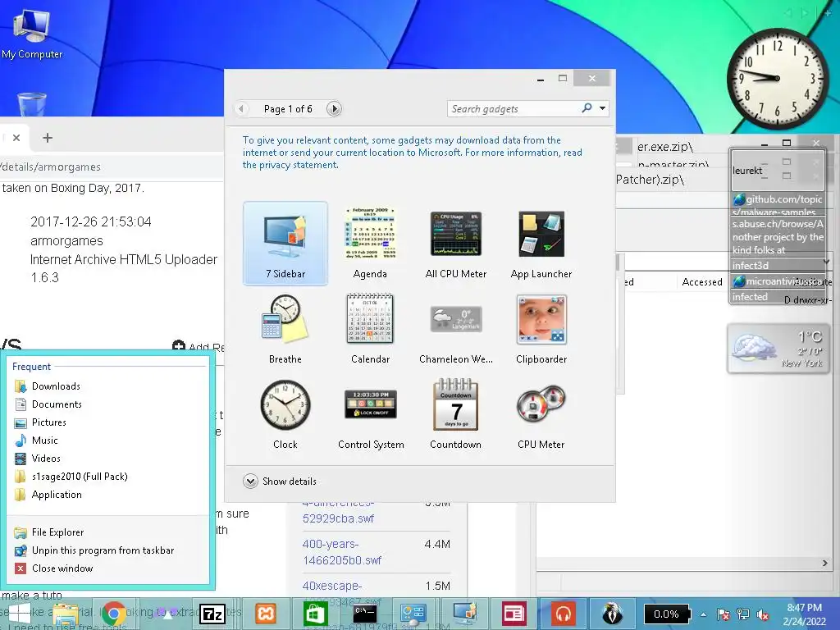This screenshot has height=630, width=840.
Task: Open the taskbar clock and date
Action: click(804, 614)
